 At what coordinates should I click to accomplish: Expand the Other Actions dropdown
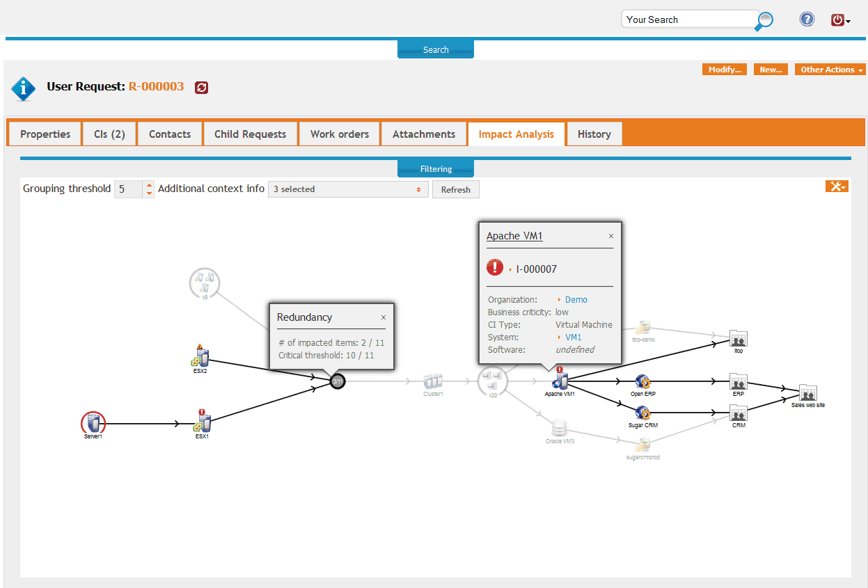[x=830, y=70]
